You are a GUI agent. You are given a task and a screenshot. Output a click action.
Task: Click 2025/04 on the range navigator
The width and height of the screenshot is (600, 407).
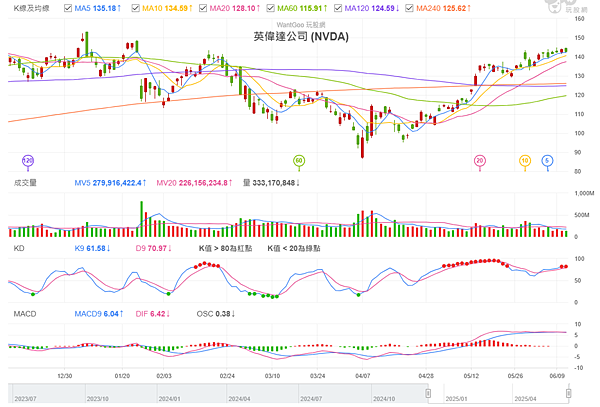(525, 399)
